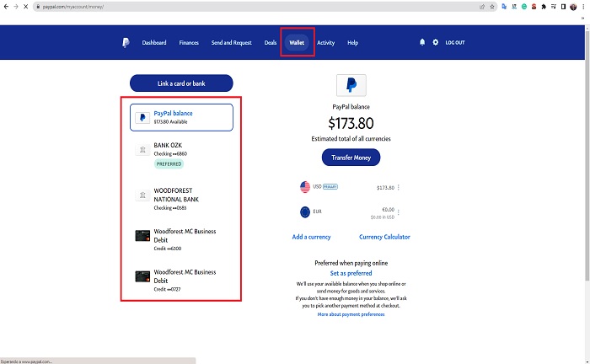This screenshot has width=590, height=364.
Task: Click the browser forward arrow
Action: click(16, 7)
